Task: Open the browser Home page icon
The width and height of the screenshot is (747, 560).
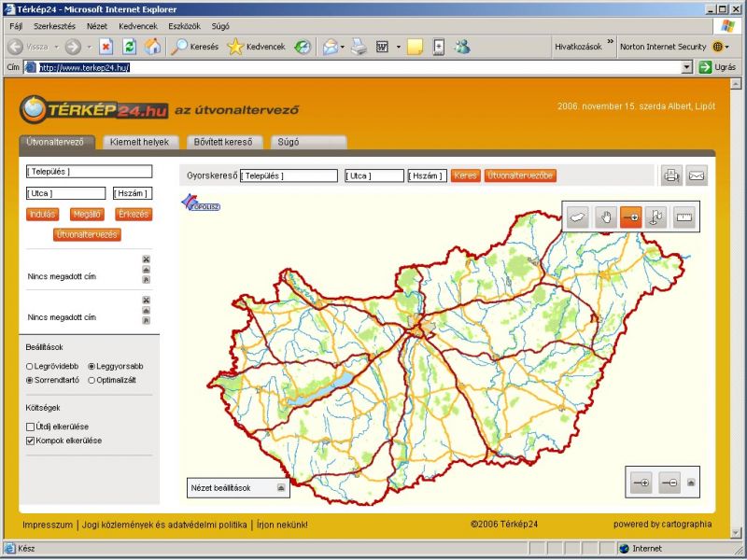Action: (x=152, y=47)
